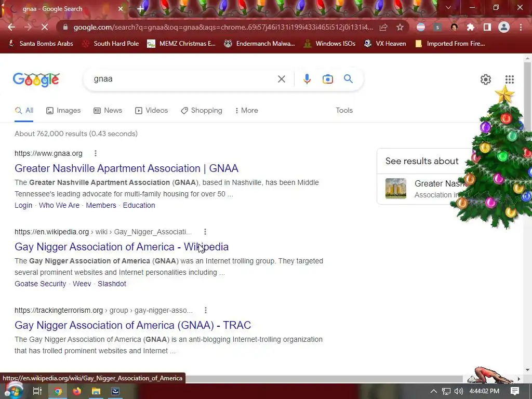532x399 pixels.
Task: Open the volume control in the tray
Action: click(458, 391)
